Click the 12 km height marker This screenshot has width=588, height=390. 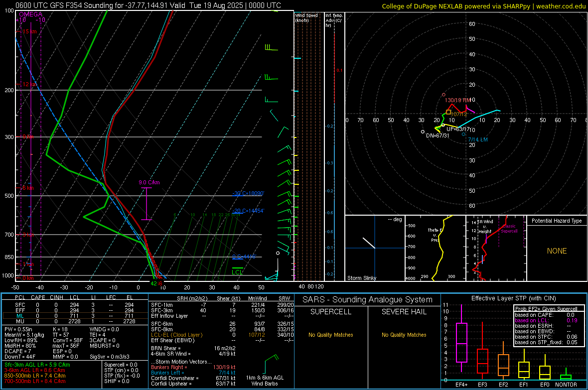[x=29, y=84]
